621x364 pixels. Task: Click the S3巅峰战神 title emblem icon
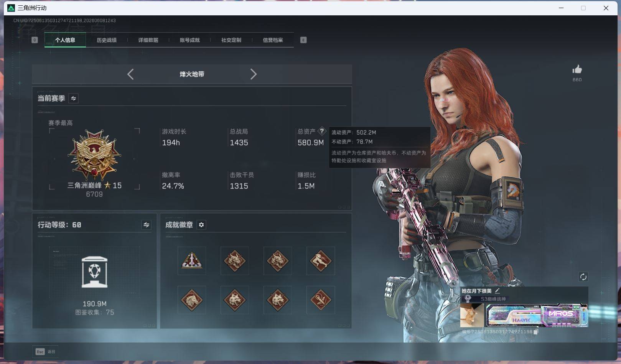point(468,299)
